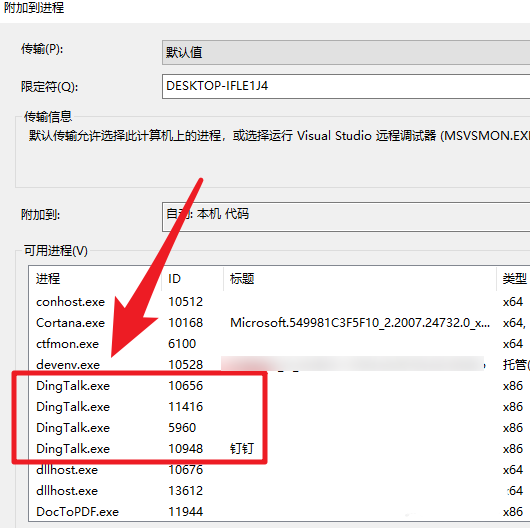
Task: Click ID cell 10168
Action: 186,323
